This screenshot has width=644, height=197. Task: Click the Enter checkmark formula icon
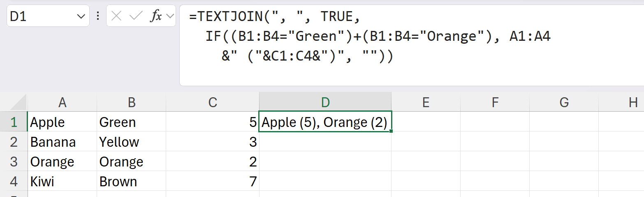(135, 16)
